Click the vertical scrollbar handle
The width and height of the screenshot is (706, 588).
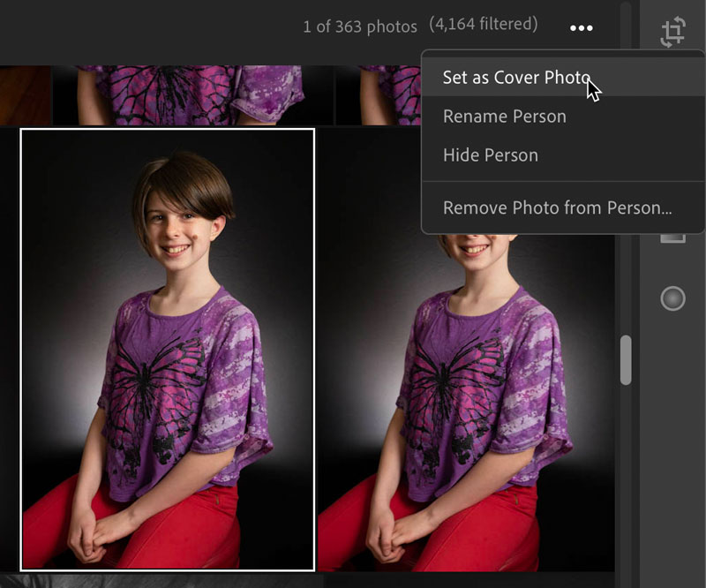pos(626,359)
